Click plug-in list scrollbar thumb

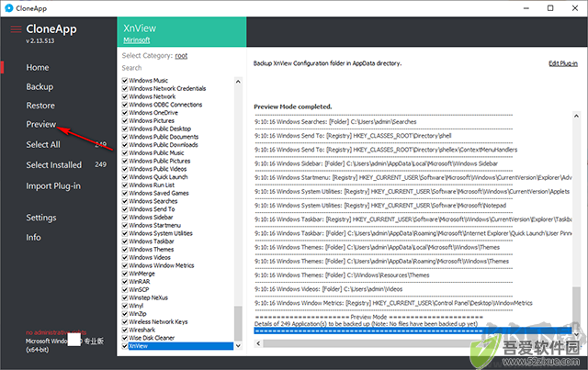point(238,323)
